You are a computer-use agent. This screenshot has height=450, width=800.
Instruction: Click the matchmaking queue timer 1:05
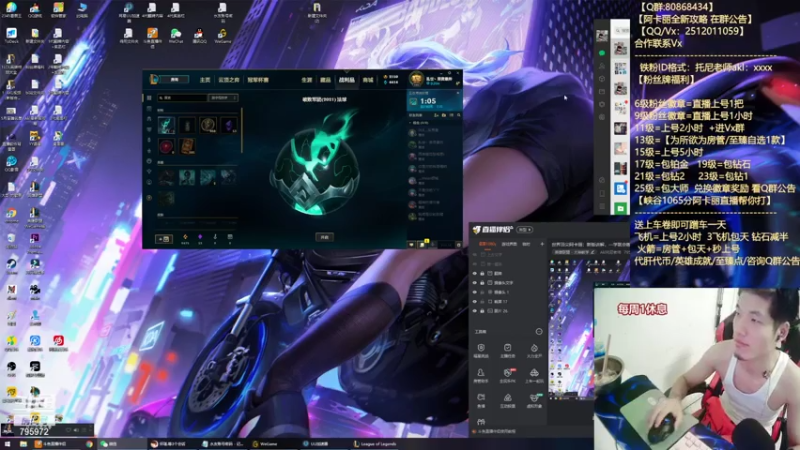tap(428, 101)
